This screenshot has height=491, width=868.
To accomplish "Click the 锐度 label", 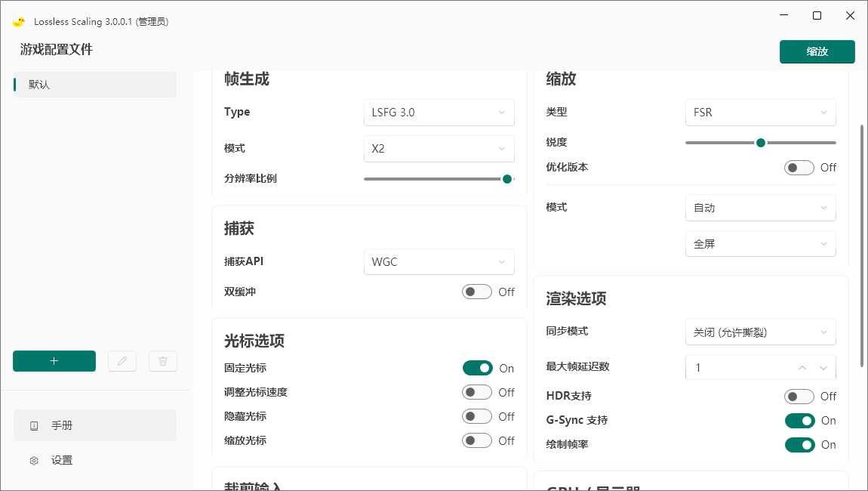I will click(556, 142).
